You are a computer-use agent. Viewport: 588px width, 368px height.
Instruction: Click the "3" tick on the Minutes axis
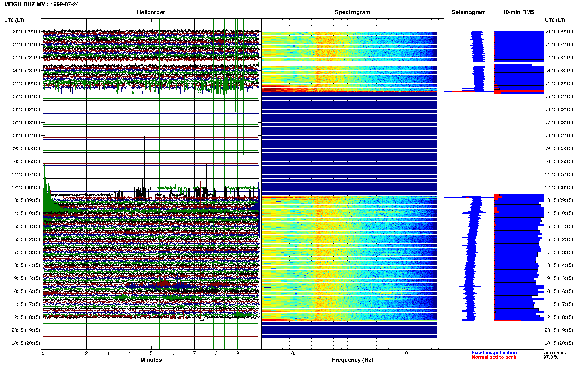(108, 353)
